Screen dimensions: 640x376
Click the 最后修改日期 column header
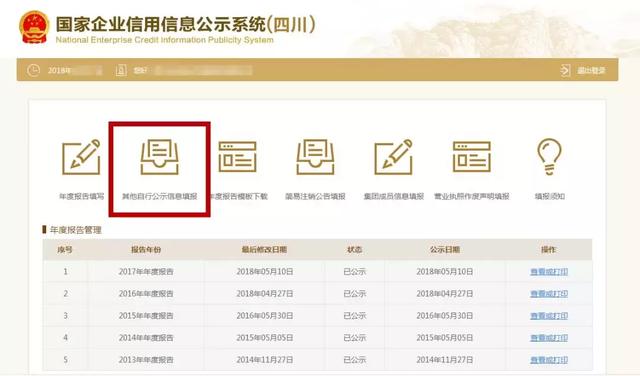tap(264, 249)
